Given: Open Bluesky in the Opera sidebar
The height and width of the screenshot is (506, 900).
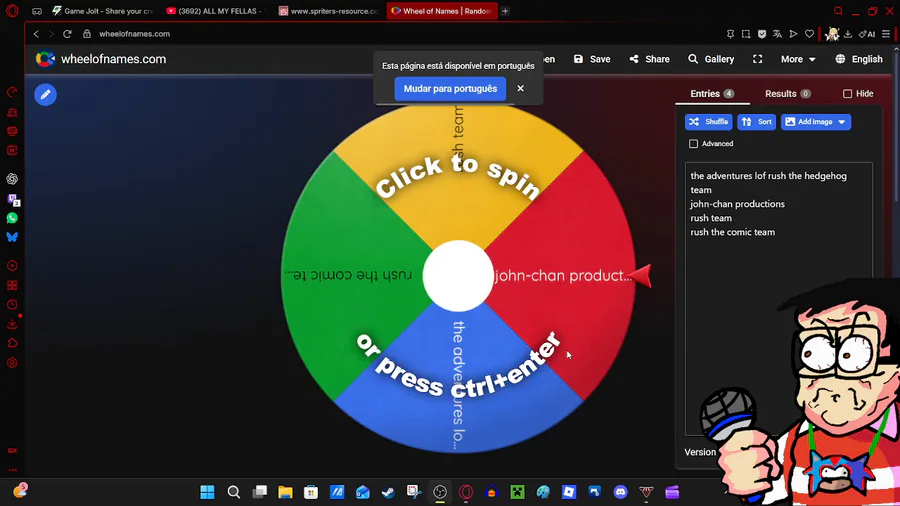Looking at the screenshot, I should [12, 237].
